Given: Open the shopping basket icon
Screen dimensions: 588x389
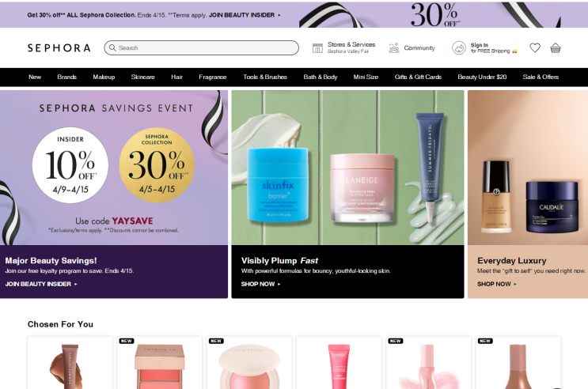Looking at the screenshot, I should click(x=556, y=48).
